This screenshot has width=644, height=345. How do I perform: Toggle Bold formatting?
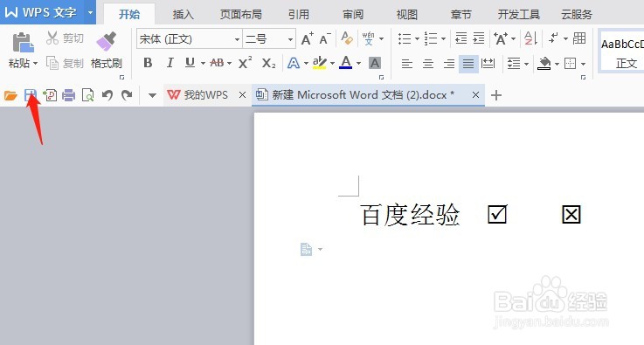148,63
